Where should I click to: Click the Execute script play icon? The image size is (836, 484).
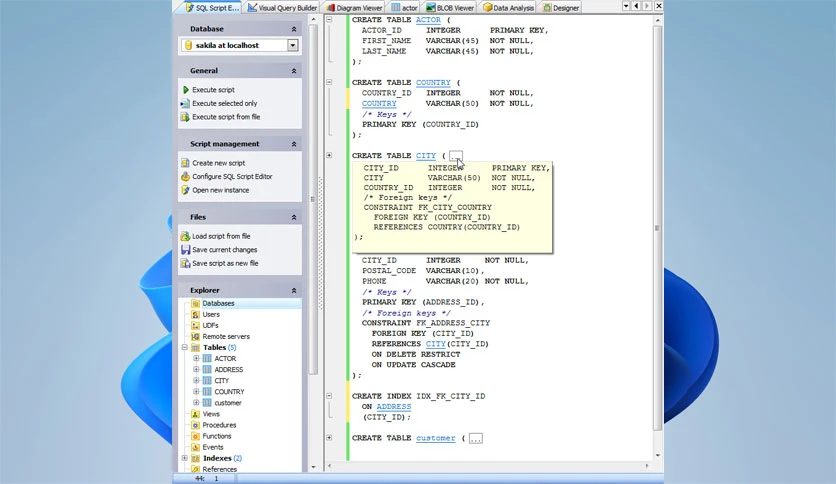(186, 90)
